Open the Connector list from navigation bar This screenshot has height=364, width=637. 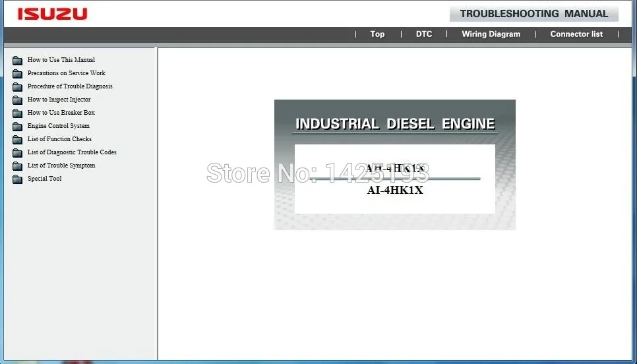point(576,34)
